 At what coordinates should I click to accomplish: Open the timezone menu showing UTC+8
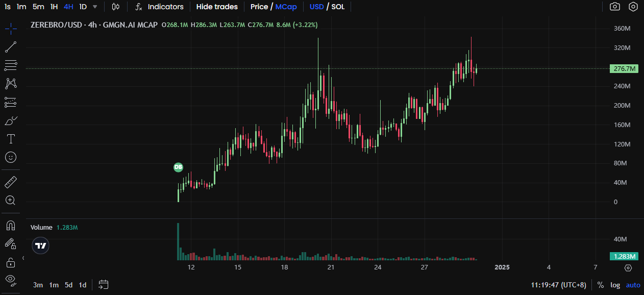558,285
